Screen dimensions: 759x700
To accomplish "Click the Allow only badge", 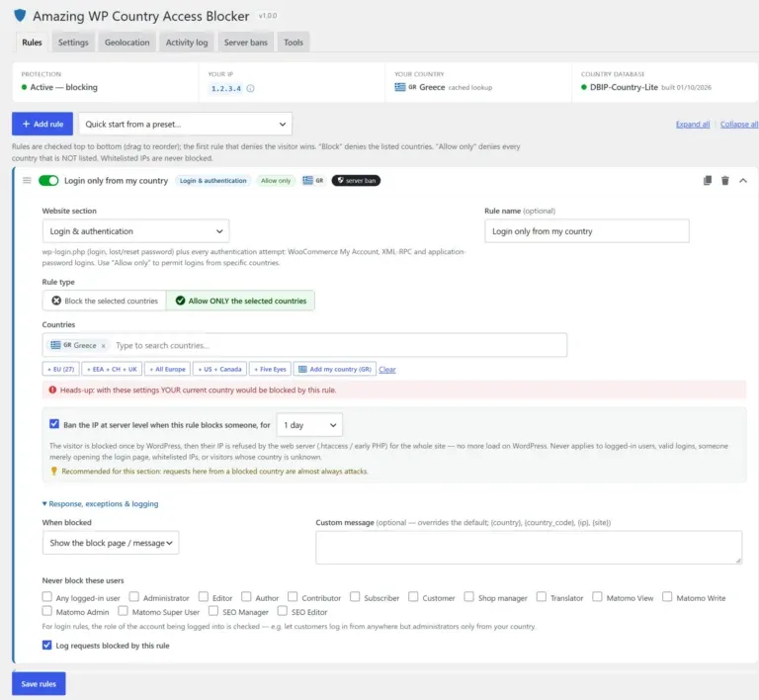I will [276, 181].
